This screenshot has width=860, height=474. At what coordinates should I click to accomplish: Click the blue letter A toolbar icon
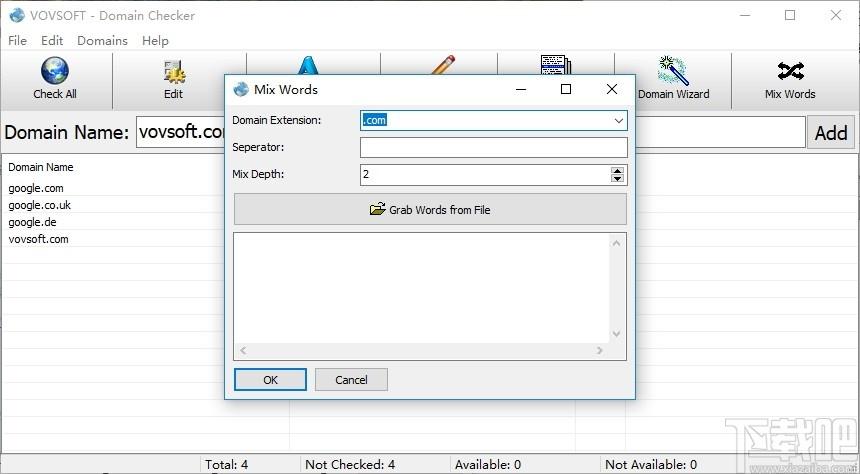[x=308, y=65]
